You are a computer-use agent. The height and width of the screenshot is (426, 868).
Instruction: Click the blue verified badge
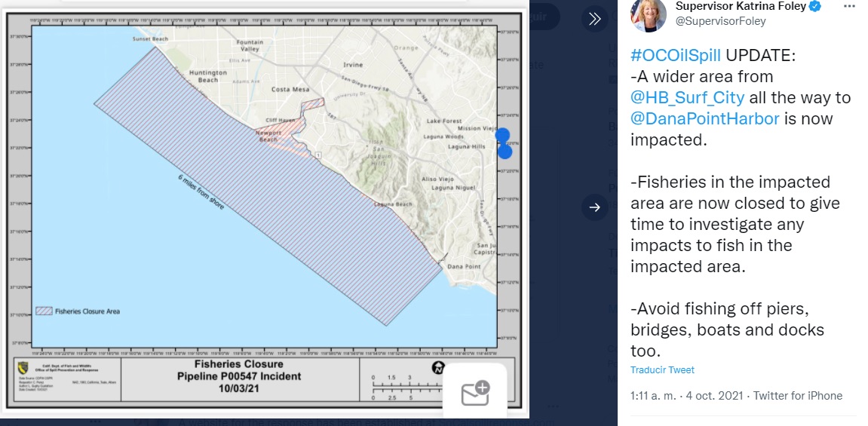[815, 7]
